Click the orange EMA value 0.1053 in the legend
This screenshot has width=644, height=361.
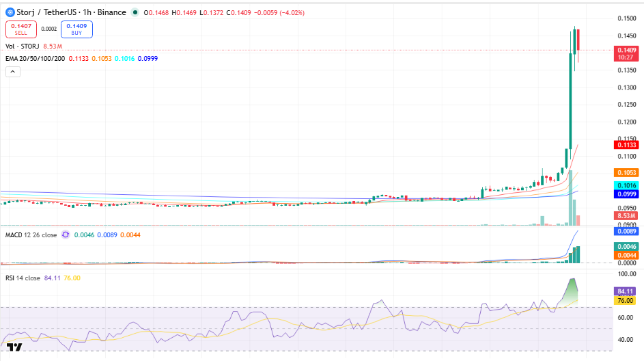pos(102,58)
